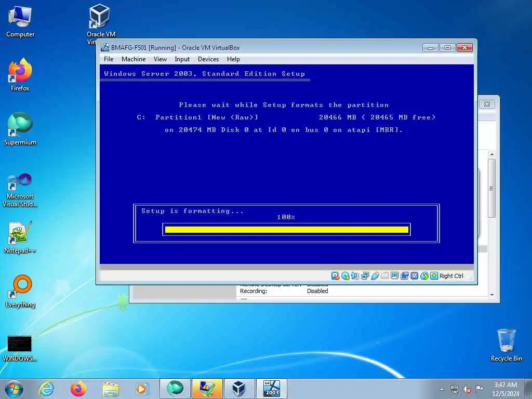Click the network adapters indicator in VirtualBox status bar

point(365,276)
